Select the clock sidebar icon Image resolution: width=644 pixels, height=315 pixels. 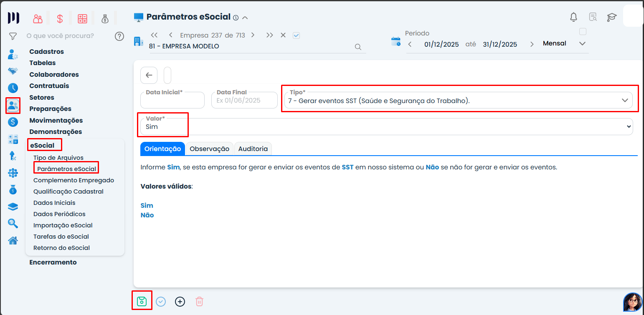(13, 88)
